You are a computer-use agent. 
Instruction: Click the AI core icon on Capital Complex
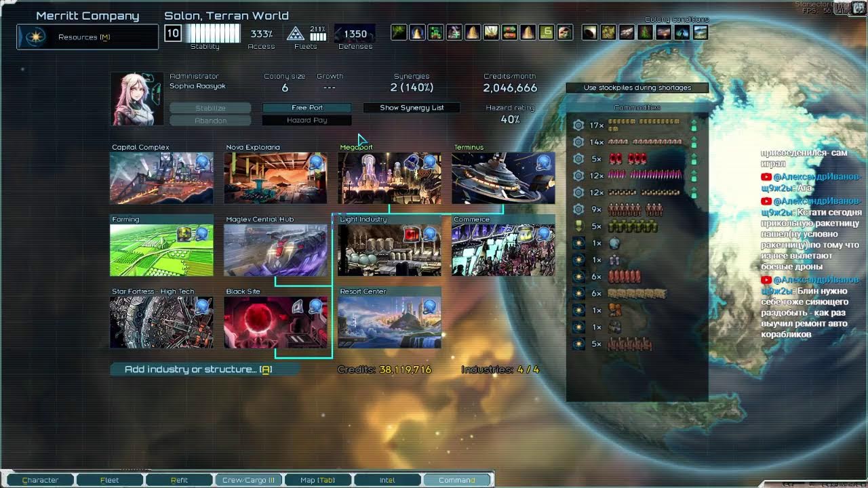[x=202, y=162]
